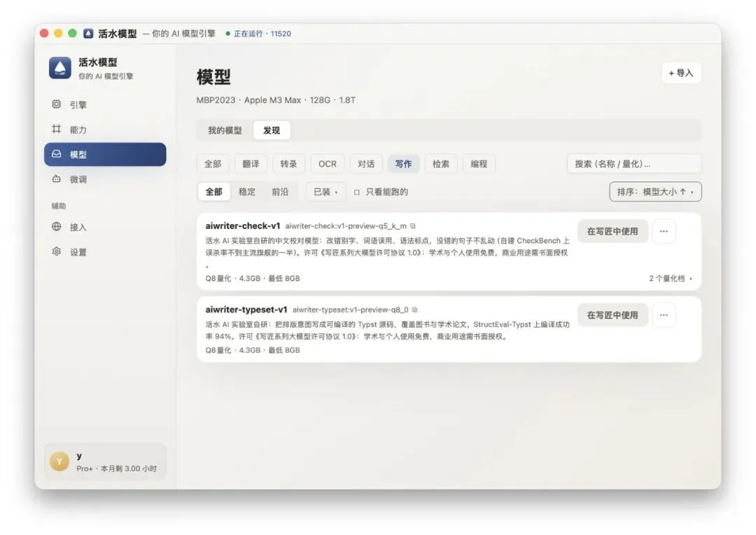Switch to the 发现 tab
756x535 pixels.
click(x=272, y=130)
